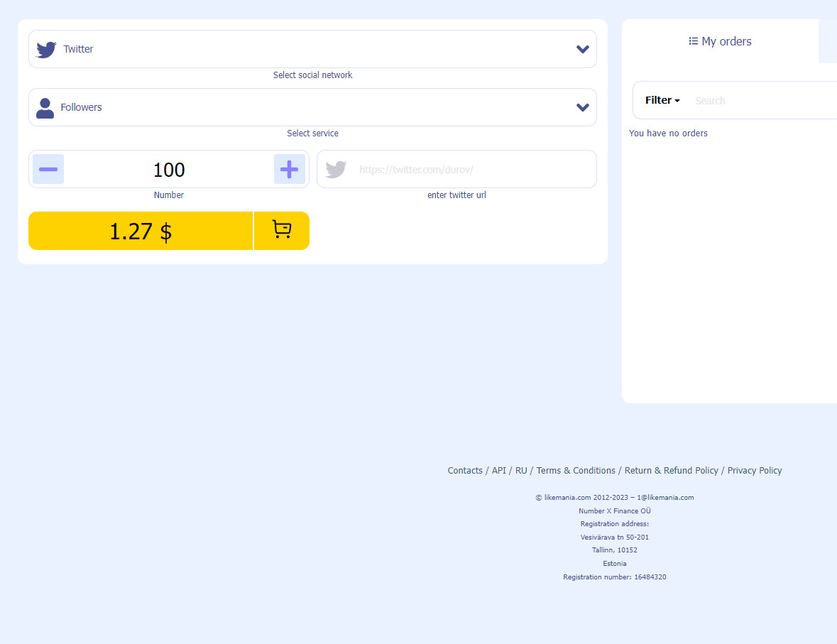Click the 'Tallinn, 10152' text
The width and height of the screenshot is (837, 644).
pos(614,550)
